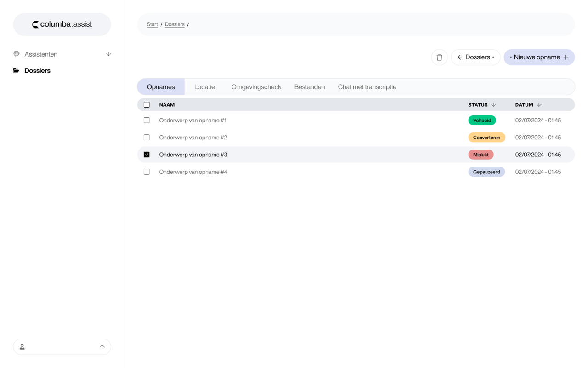Click the user profile icon
This screenshot has width=588, height=368.
pos(22,347)
